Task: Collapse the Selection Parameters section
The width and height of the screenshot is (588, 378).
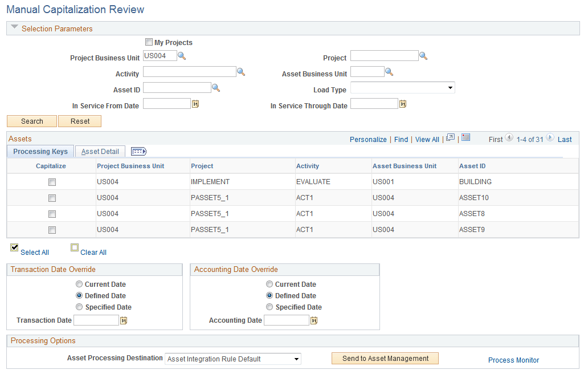Action: 15,27
